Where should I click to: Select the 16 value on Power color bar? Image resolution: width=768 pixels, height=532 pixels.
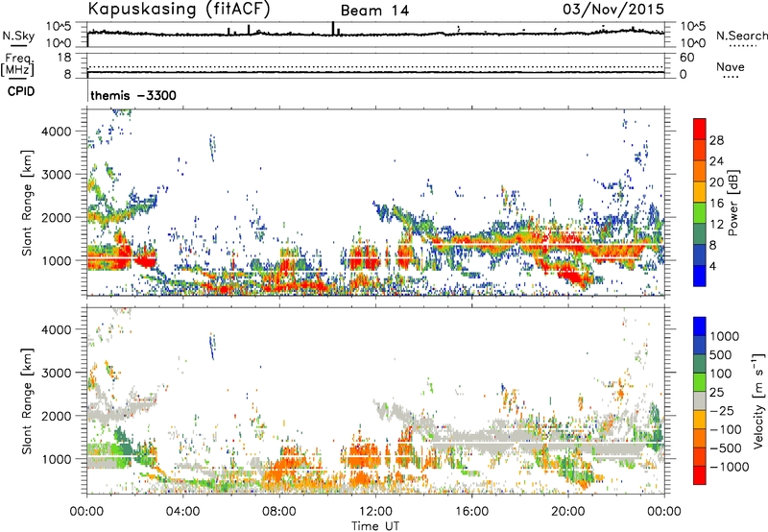coord(716,204)
